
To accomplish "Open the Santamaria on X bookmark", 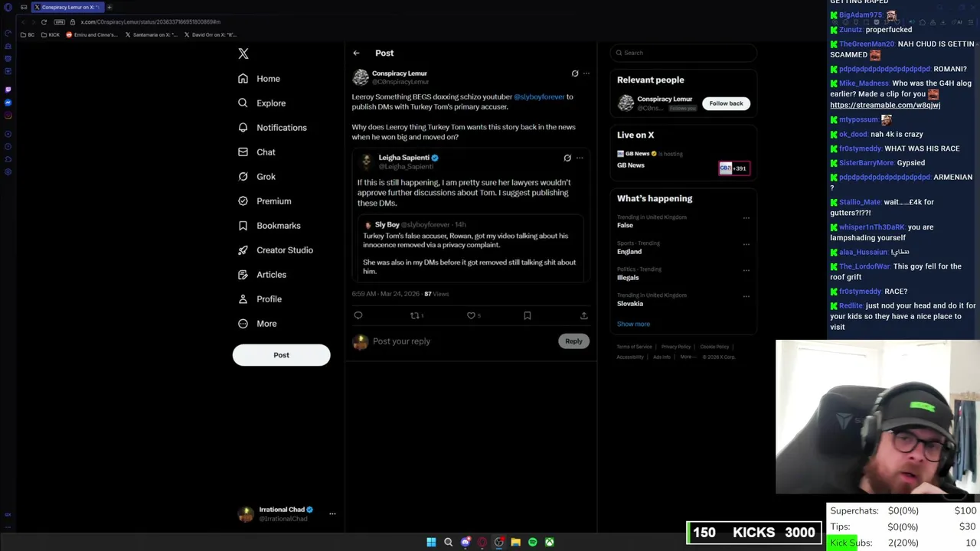I will coord(151,34).
